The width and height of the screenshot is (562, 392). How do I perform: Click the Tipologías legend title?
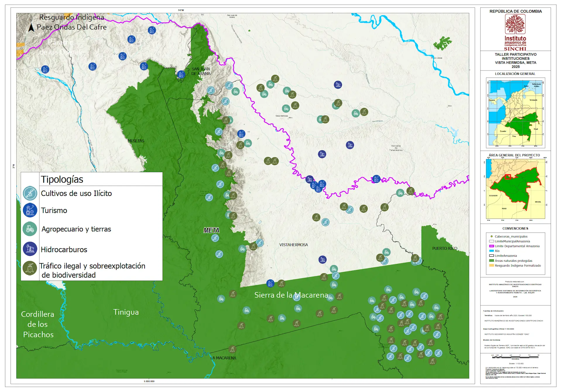(62, 179)
